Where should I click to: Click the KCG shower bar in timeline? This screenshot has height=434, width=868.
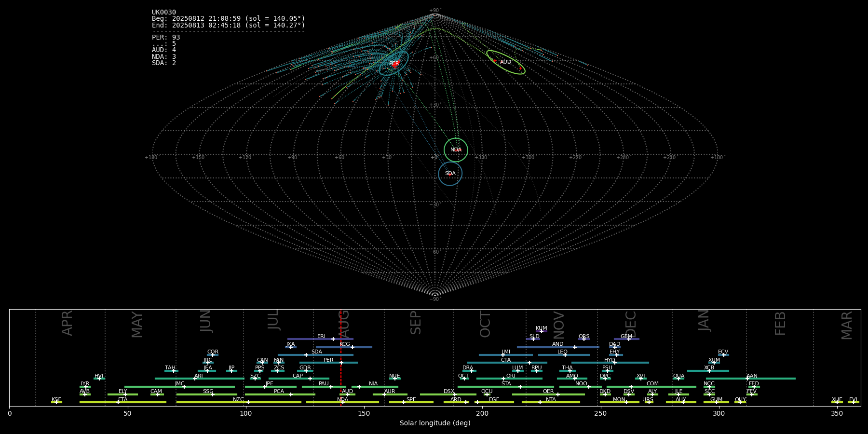point(344,347)
